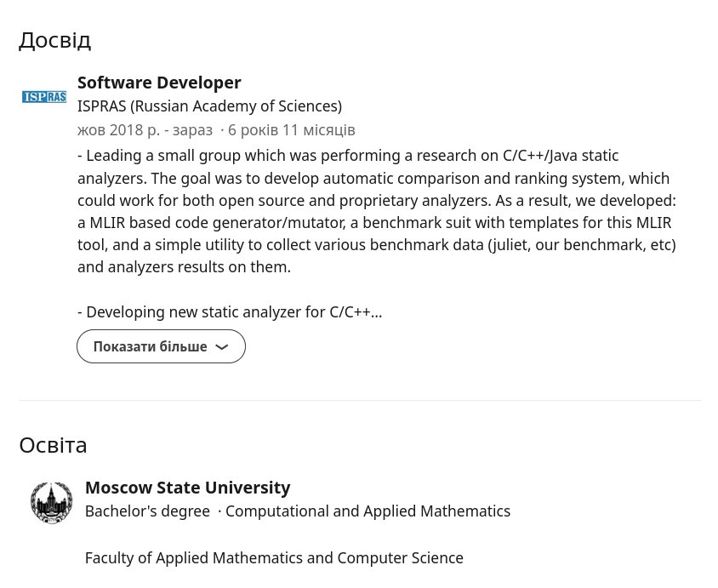
Task: Click the ISPRAS company logo
Action: coord(44,97)
